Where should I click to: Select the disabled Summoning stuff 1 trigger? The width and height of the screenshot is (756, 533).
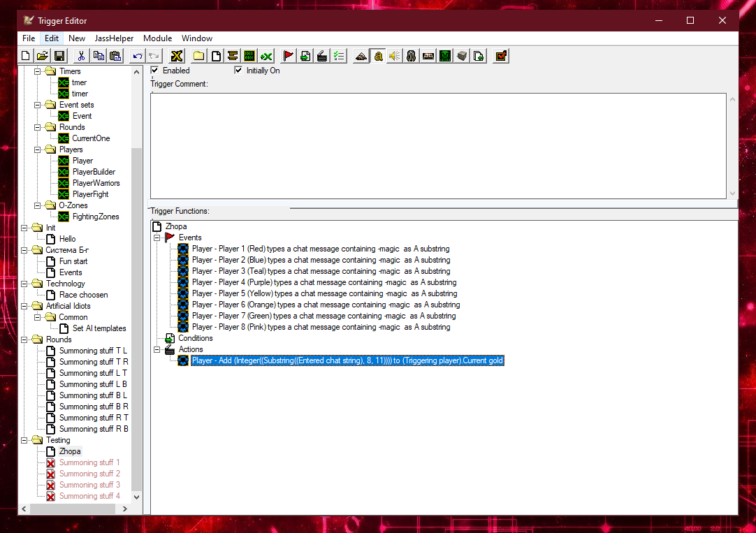pyautogui.click(x=89, y=462)
